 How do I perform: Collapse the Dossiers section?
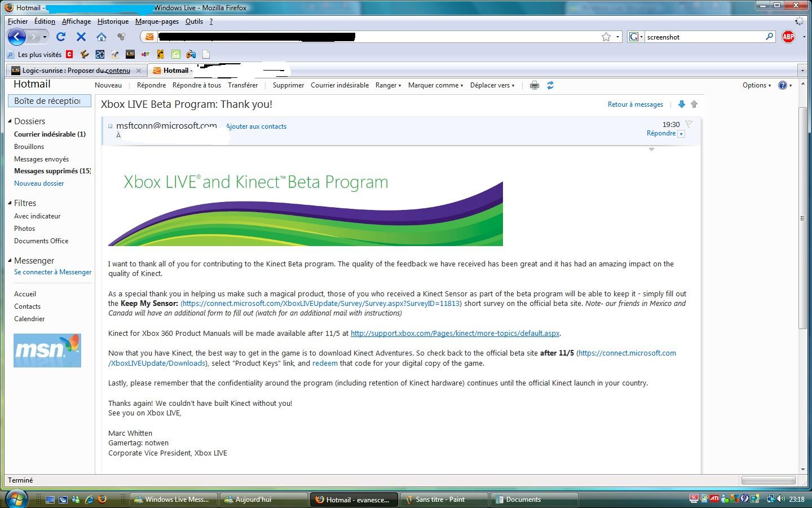(10, 121)
